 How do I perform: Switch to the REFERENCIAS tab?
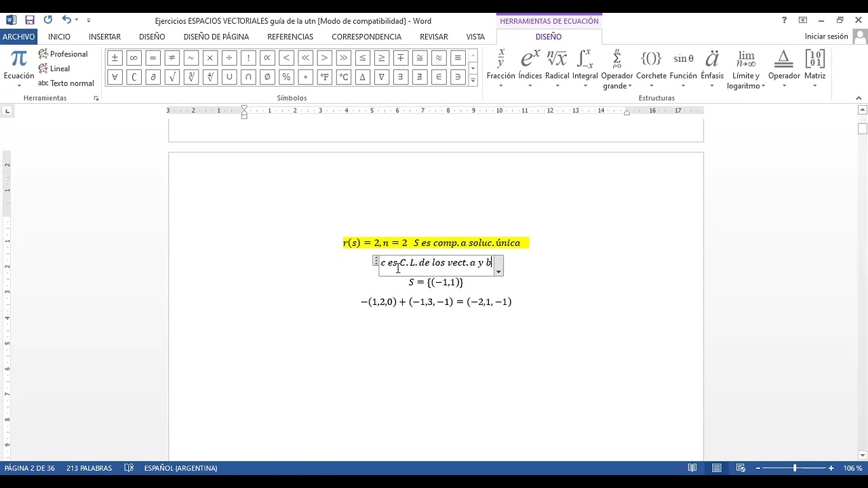(290, 37)
